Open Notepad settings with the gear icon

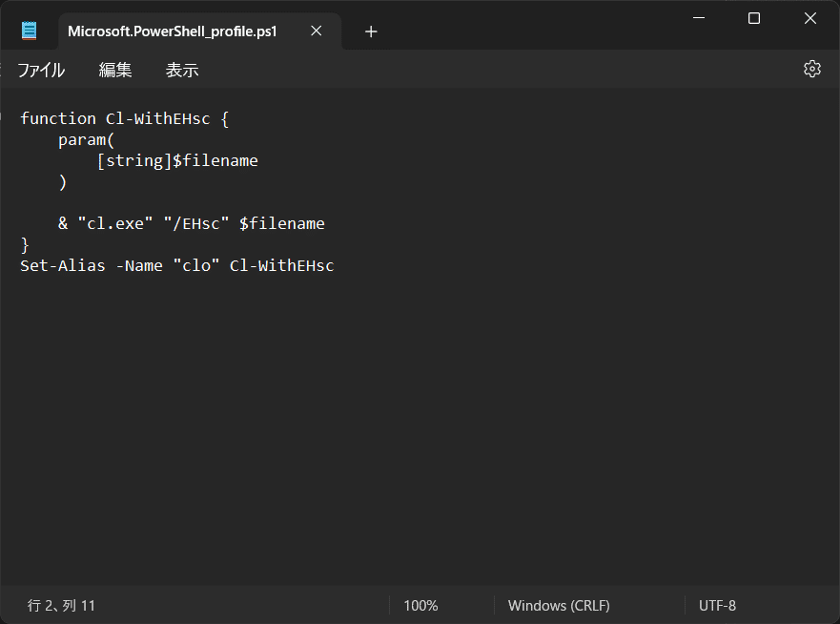(x=811, y=68)
